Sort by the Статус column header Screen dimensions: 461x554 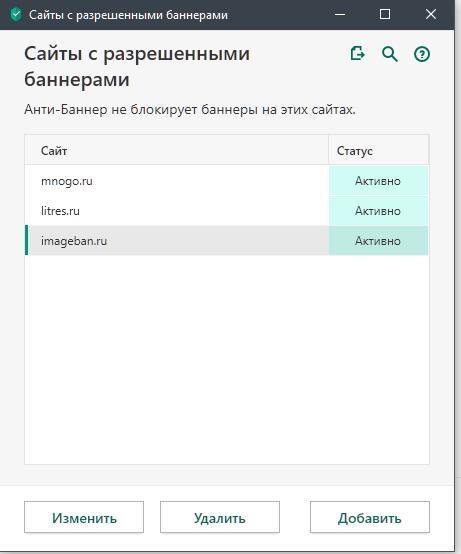click(x=379, y=150)
